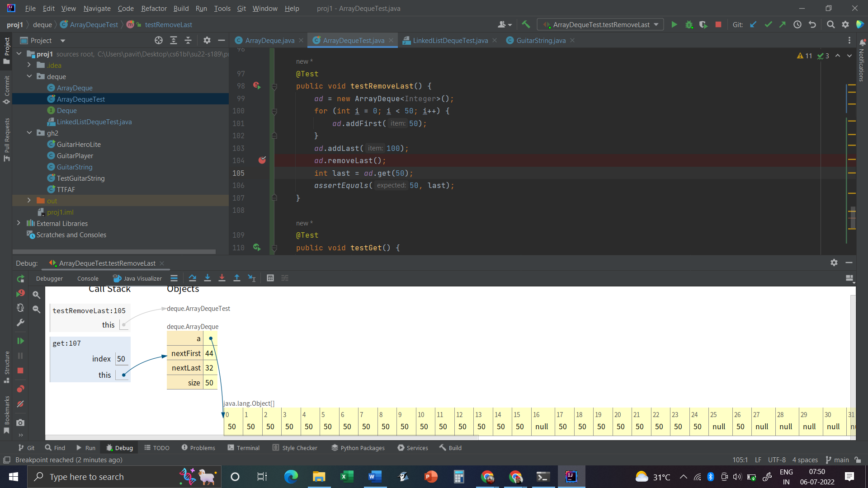Open the Terminal tool window
Viewport: 868px width, 488px height.
point(243,448)
